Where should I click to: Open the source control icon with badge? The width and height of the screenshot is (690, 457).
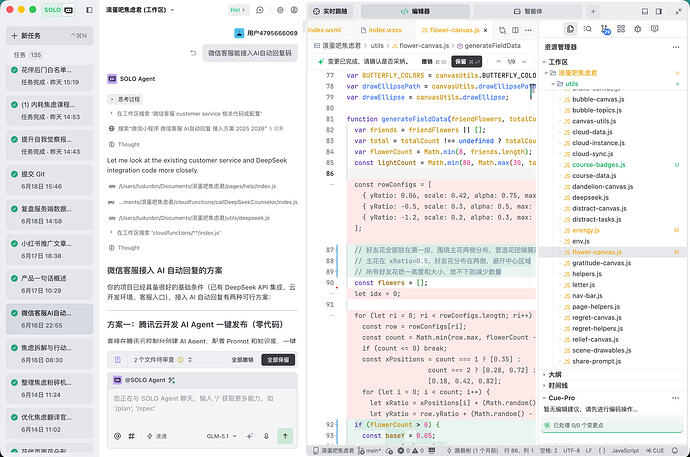point(605,29)
